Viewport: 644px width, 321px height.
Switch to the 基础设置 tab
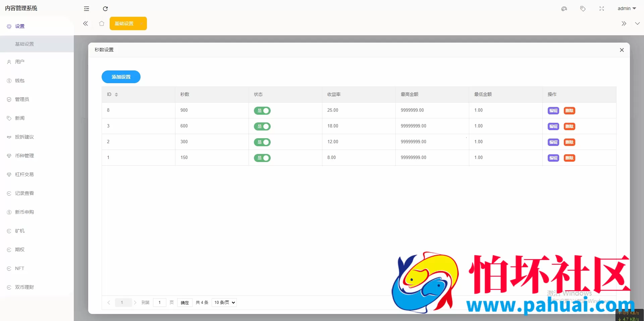128,23
